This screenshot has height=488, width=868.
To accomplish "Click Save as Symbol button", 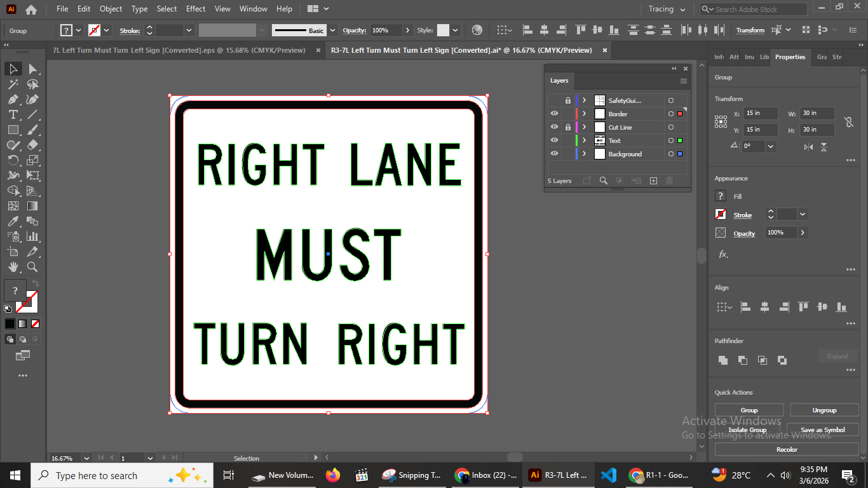I will coord(823,430).
